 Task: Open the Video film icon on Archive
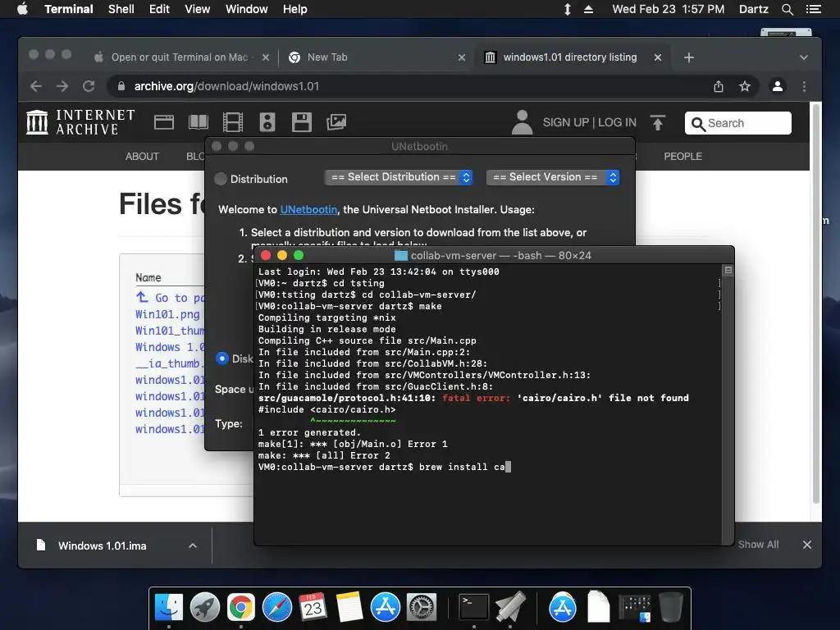coord(232,122)
